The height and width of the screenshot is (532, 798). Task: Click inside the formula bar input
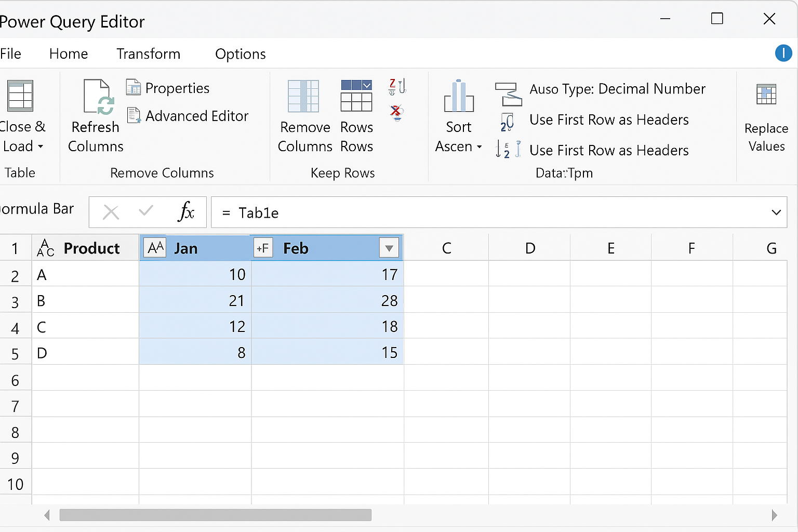click(x=499, y=212)
